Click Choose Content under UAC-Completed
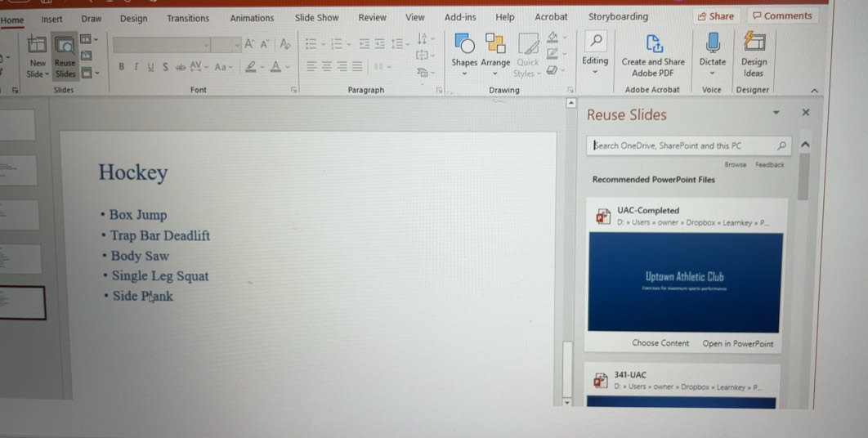Viewport: 868px width, 438px height. click(660, 342)
